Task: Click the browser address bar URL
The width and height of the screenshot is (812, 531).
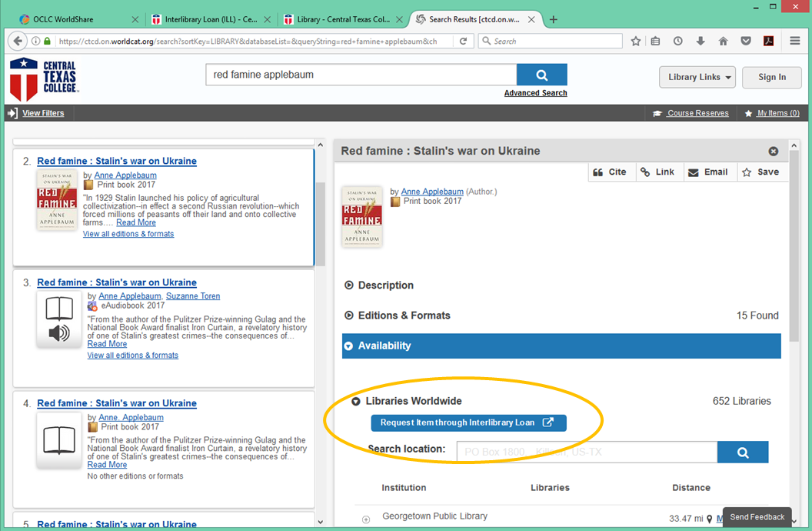Action: click(x=248, y=41)
